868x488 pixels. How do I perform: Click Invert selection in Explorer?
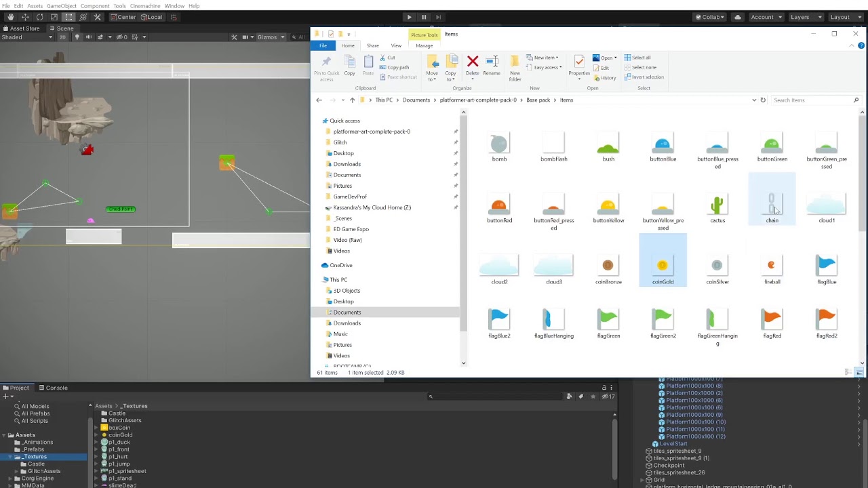pos(644,77)
